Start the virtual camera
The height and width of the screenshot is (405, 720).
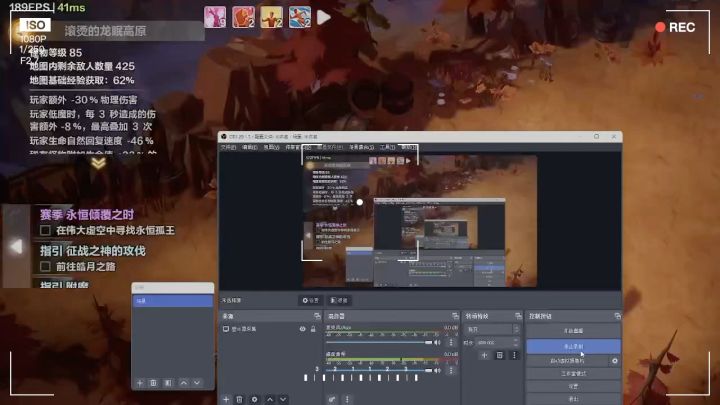click(x=568, y=361)
